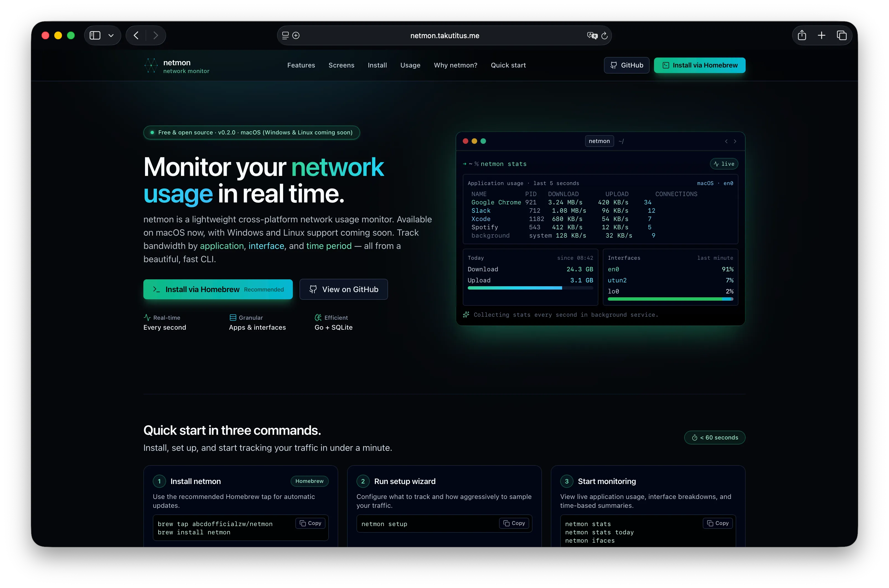Select the netmon tab in terminal mockup
Viewport: 889px width, 588px height.
[x=599, y=141]
